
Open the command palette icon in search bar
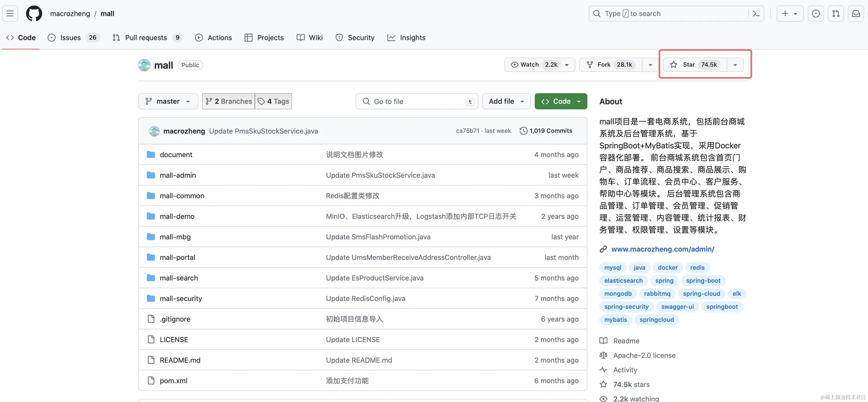(756, 13)
